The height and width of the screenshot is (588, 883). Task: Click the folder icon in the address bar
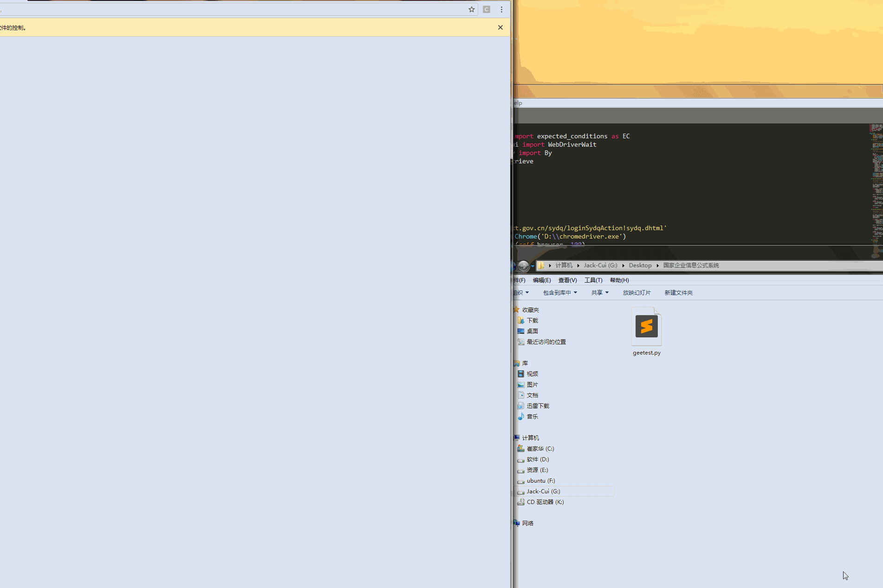541,265
